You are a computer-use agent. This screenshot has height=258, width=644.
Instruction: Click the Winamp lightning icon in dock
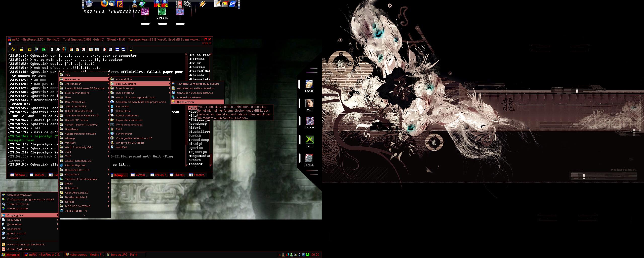(x=203, y=4)
